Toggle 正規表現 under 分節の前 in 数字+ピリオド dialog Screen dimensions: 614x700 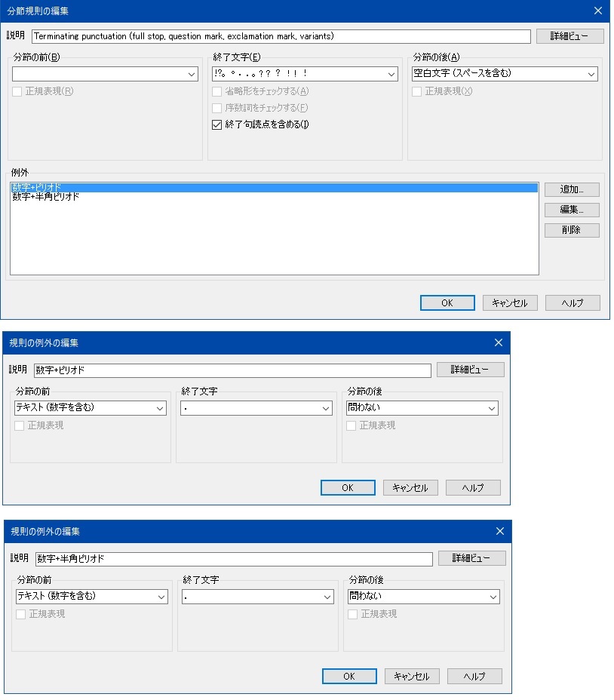tap(19, 425)
